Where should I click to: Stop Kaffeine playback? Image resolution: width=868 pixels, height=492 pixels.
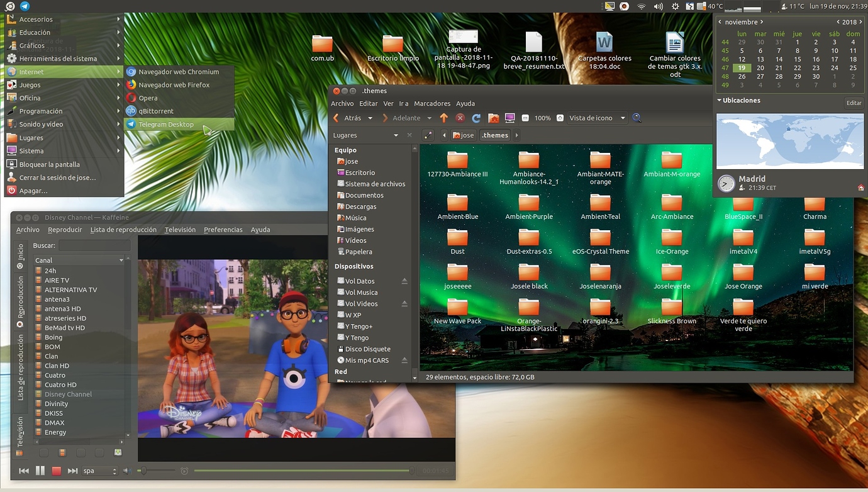[57, 471]
